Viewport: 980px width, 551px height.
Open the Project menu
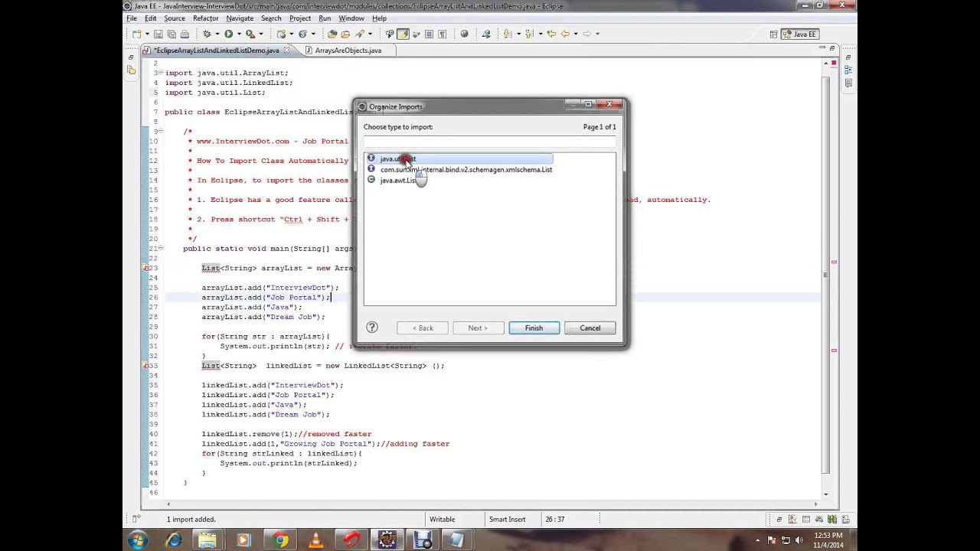pyautogui.click(x=300, y=18)
